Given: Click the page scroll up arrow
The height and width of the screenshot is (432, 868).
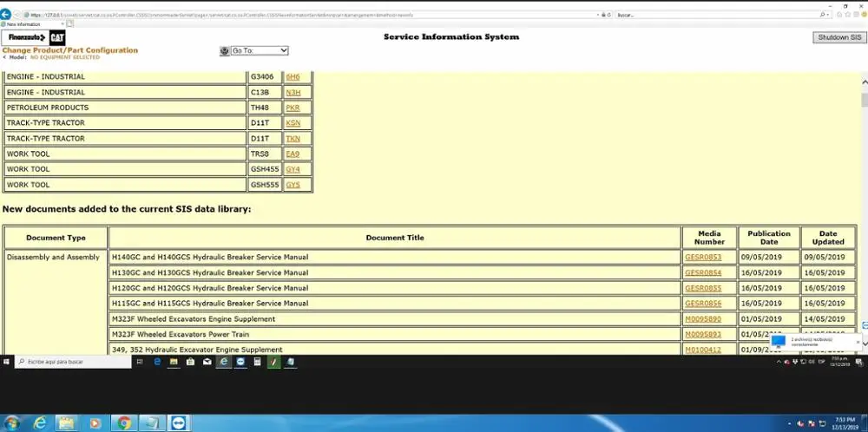Looking at the screenshot, I should [x=865, y=82].
